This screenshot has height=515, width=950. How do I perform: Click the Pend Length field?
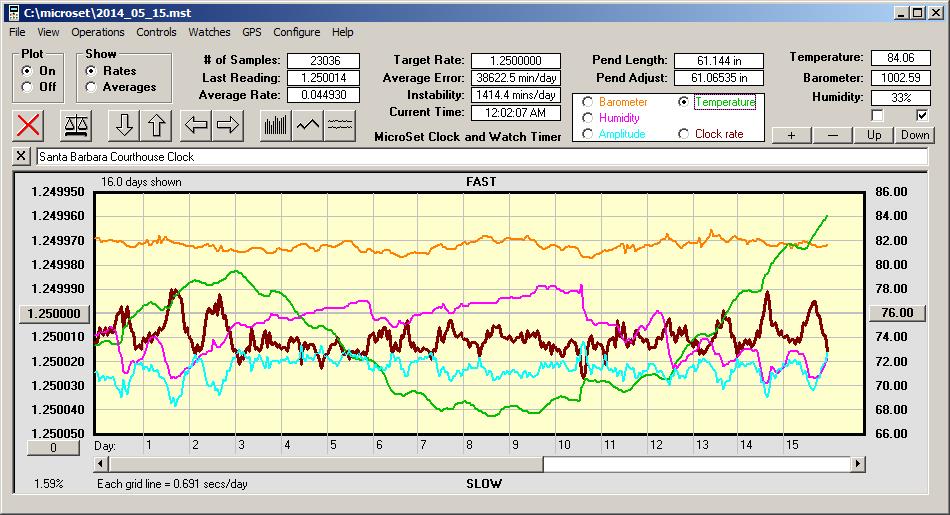[x=719, y=61]
